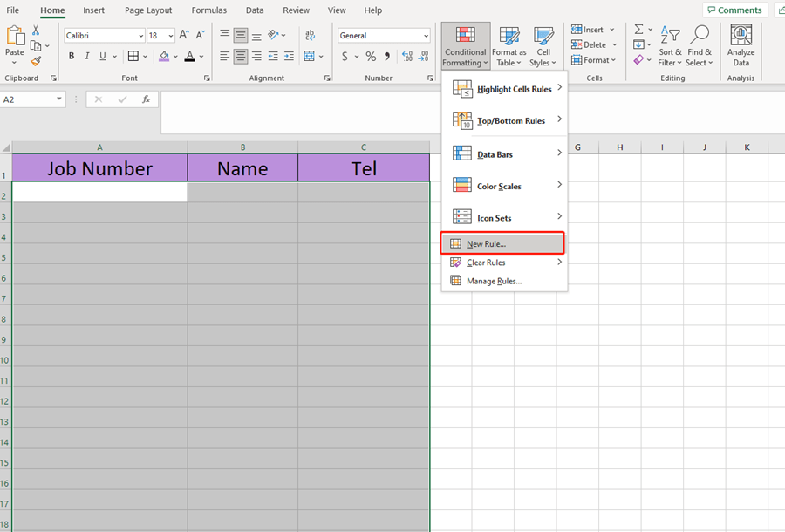Click the Decrease Indent icon
785x532 pixels.
(273, 56)
